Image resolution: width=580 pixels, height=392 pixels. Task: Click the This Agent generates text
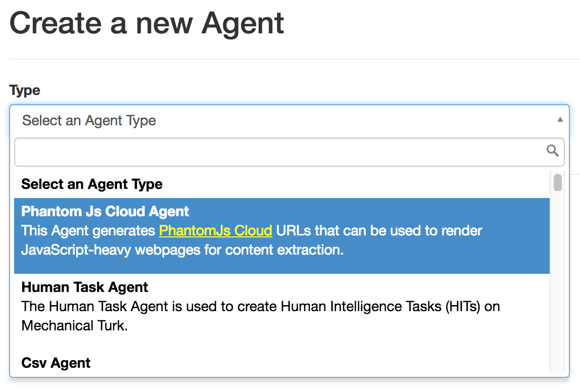click(x=88, y=230)
